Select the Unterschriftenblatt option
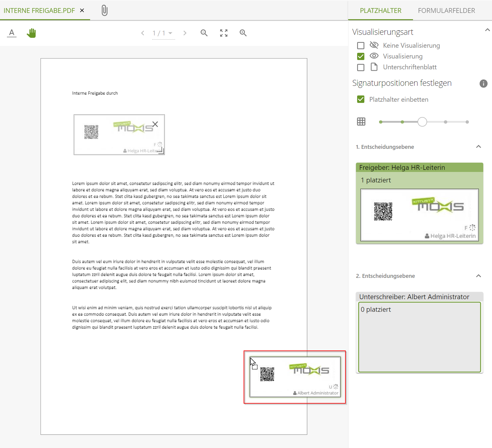The width and height of the screenshot is (492, 448). click(360, 67)
